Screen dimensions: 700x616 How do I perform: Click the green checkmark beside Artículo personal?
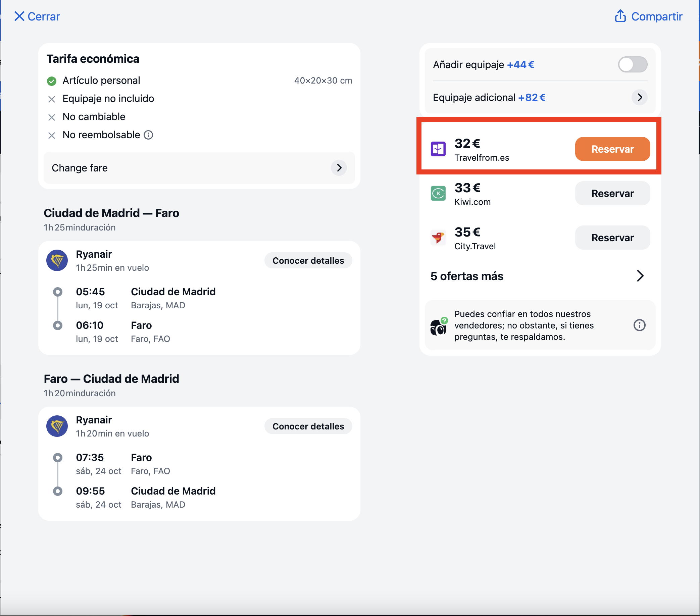pos(51,81)
